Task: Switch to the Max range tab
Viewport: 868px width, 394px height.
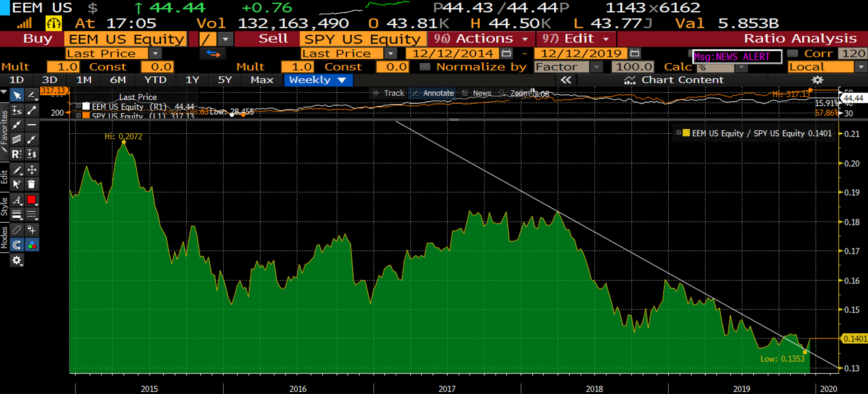Action: point(262,80)
